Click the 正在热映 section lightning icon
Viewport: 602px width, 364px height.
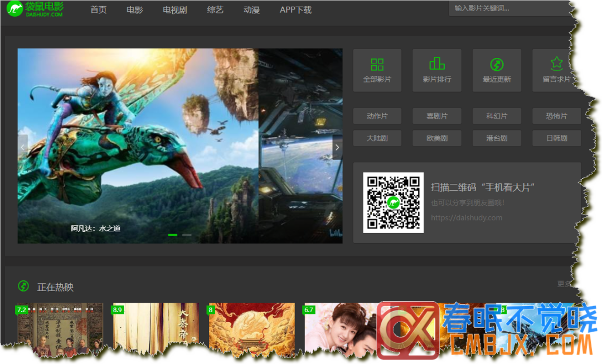tap(22, 287)
